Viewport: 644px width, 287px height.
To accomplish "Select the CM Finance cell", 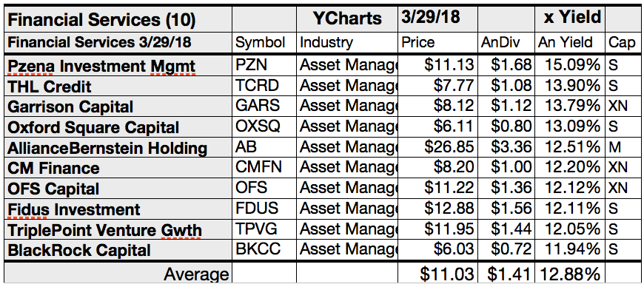I will pyautogui.click(x=118, y=168).
